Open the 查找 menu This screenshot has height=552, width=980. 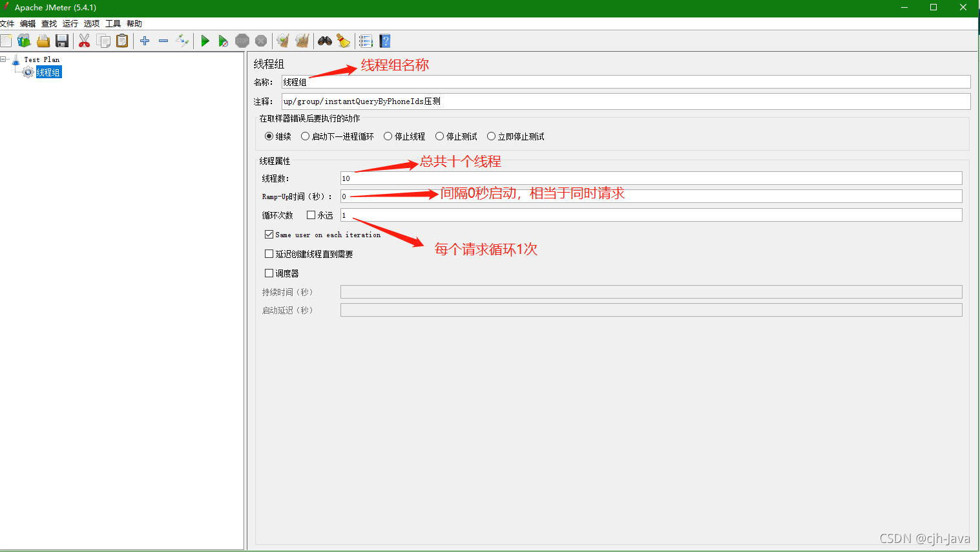click(49, 24)
